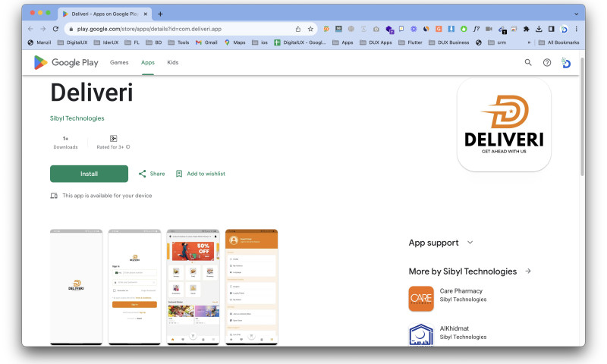Click the Deliveri app icon
The image size is (607, 364).
(504, 124)
